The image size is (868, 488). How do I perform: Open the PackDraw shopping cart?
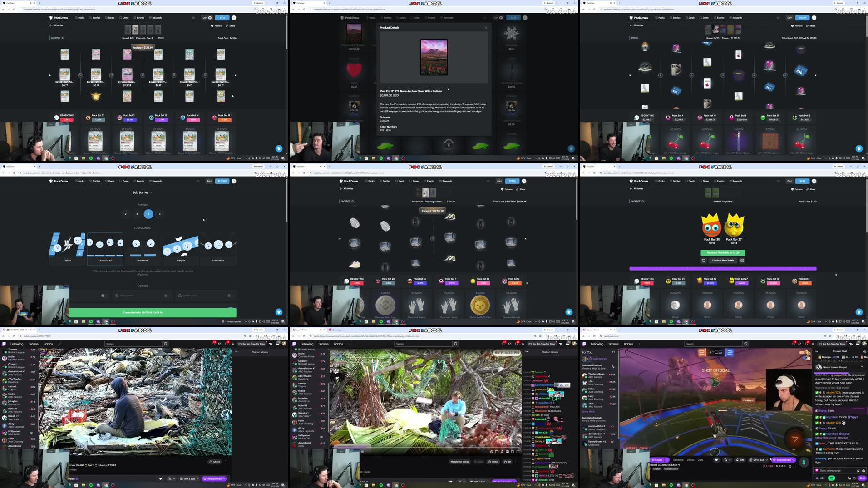point(207,18)
